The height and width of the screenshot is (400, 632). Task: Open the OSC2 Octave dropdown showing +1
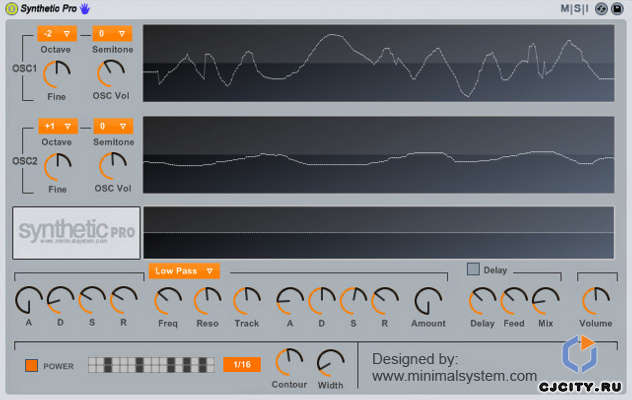(x=58, y=126)
